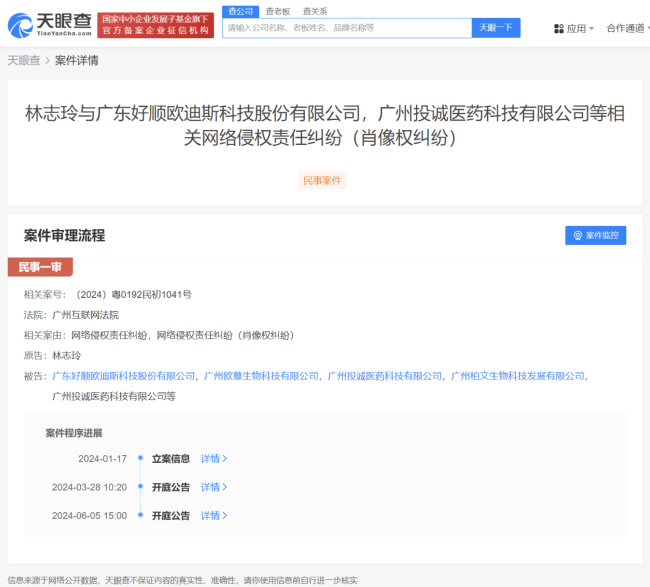The height and width of the screenshot is (587, 650).
Task: Open defendant 广州投诚医药科技有限公司 link
Action: (384, 376)
